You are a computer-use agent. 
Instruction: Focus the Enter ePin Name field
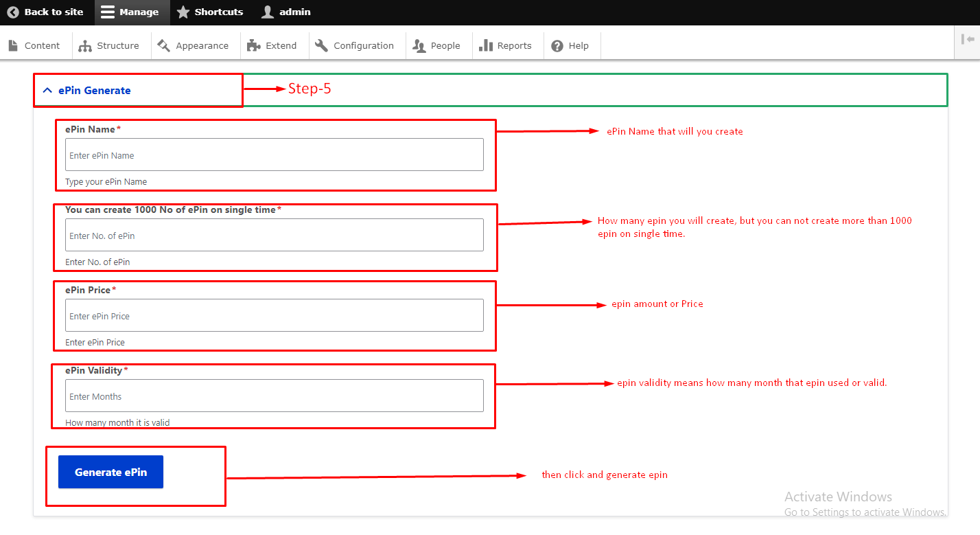point(274,155)
